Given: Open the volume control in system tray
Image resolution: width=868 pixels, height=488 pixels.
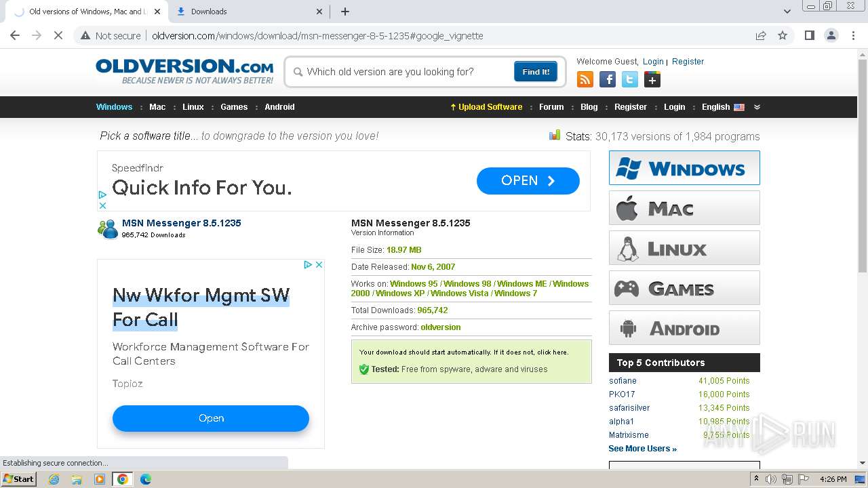Looking at the screenshot, I should pyautogui.click(x=771, y=479).
